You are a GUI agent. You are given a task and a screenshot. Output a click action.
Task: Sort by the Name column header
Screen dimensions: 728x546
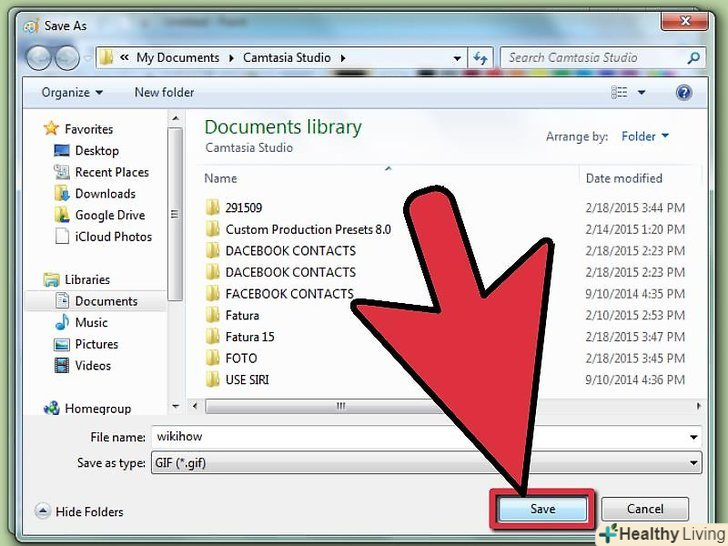click(x=221, y=178)
